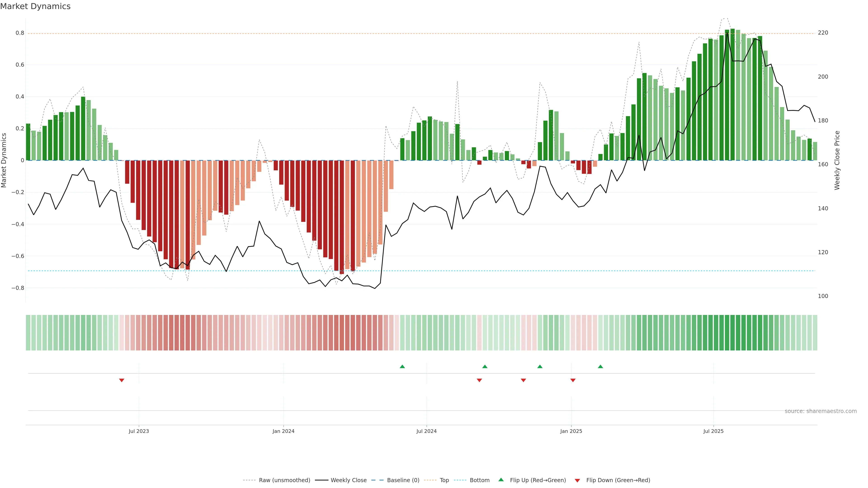The height and width of the screenshot is (488, 868).
Task: Click the third green flip-up triangle marker
Action: click(x=540, y=366)
